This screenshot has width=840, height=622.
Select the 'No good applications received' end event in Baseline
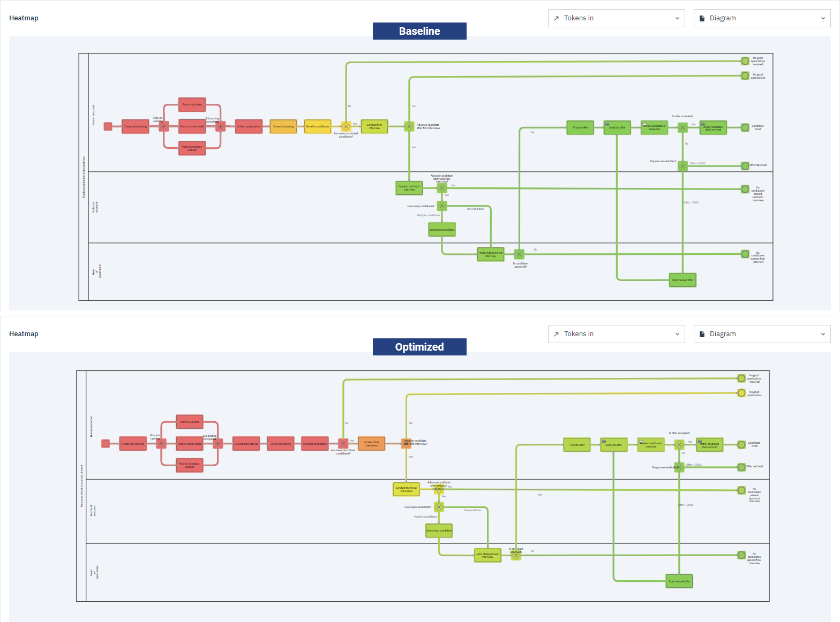coord(745,61)
